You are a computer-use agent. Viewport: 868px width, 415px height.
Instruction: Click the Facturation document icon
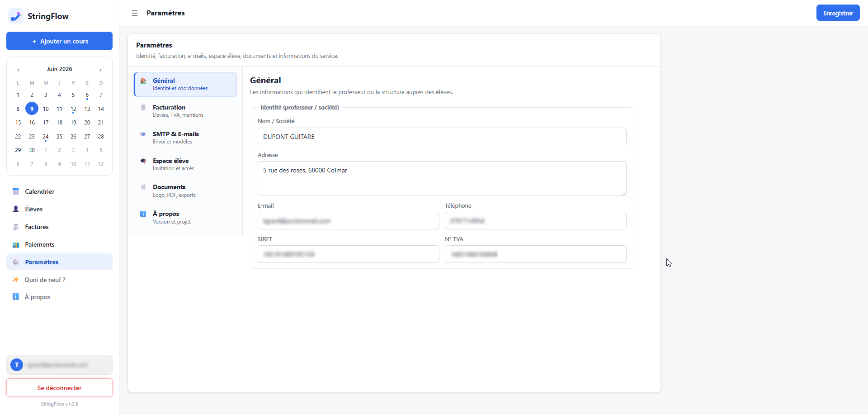(143, 108)
